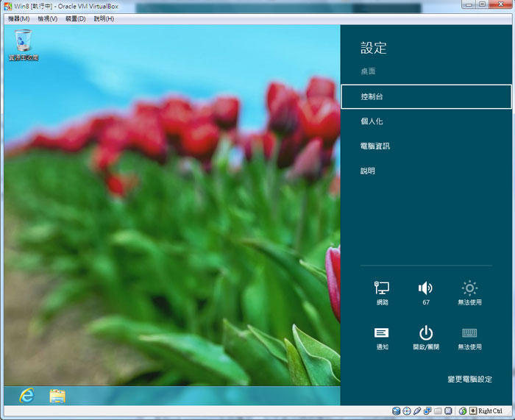The image size is (515, 420).
Task: Click 說明 in the settings panel
Action: click(x=368, y=171)
